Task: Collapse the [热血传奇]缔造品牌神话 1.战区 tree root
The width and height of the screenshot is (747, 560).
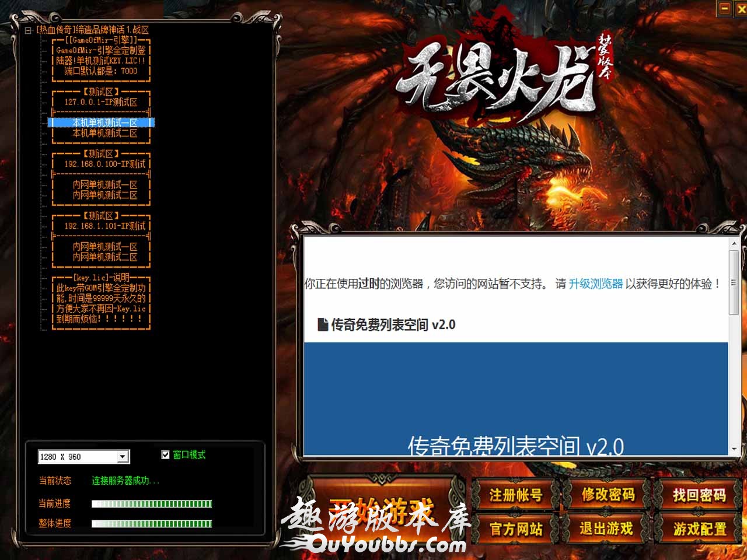Action: [28, 30]
